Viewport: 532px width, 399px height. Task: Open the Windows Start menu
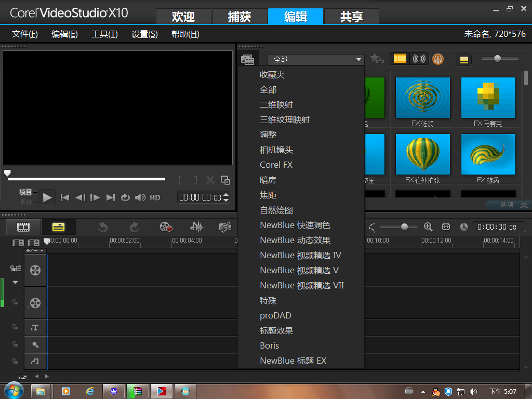13,391
